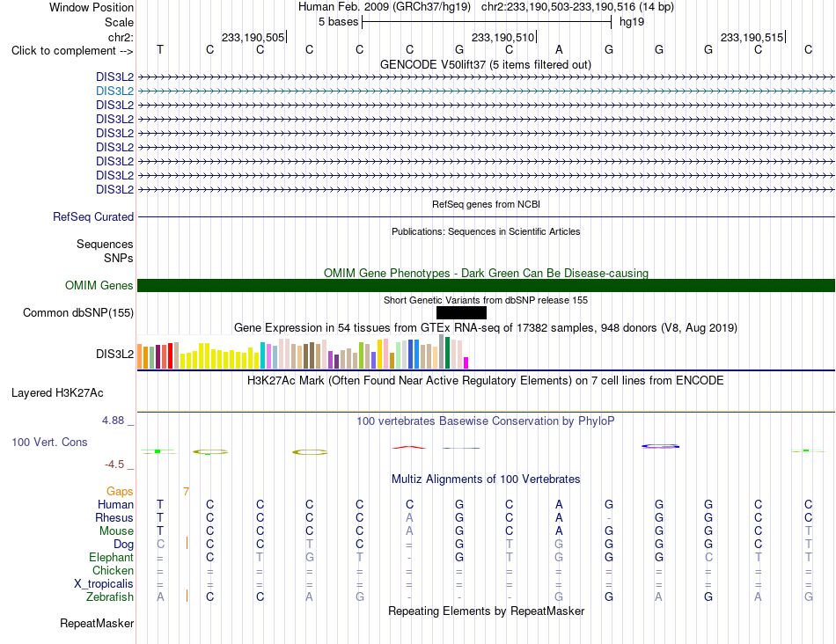836x644 pixels.
Task: Open the GENCODE V50lift37 track title
Action: click(485, 64)
